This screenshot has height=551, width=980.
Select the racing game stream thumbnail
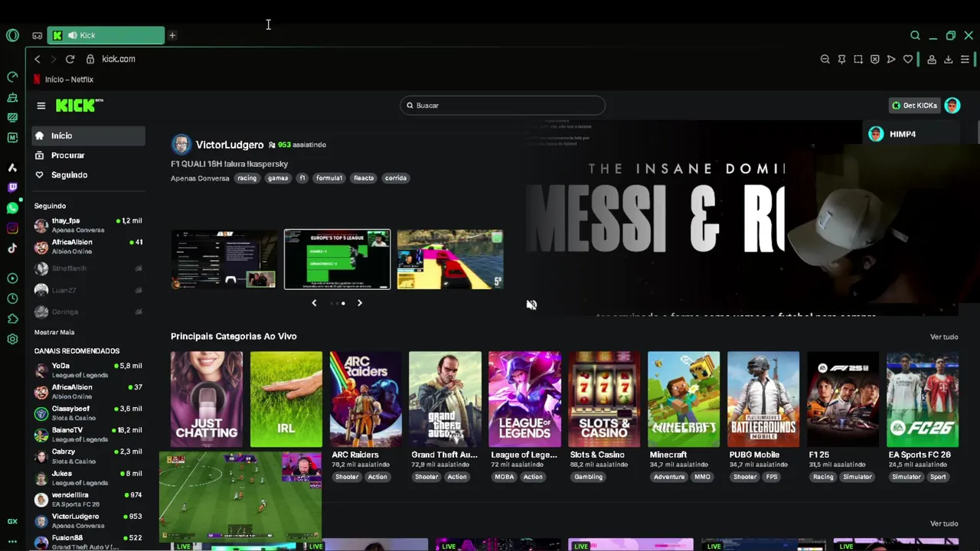click(x=450, y=259)
